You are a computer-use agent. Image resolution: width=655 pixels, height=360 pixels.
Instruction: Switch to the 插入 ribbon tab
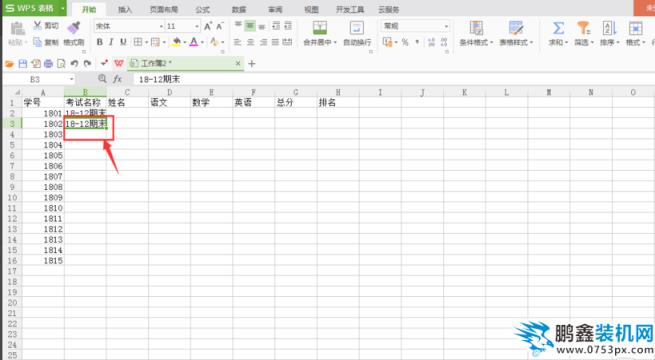125,9
